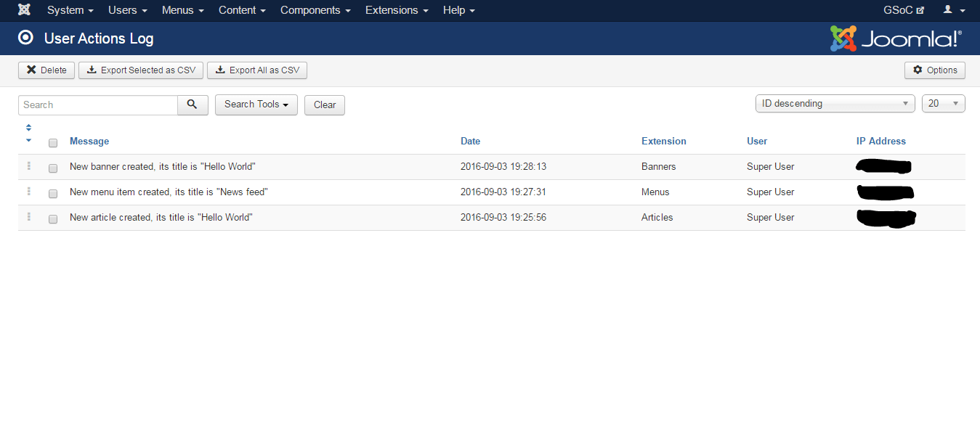Toggle the select-all checkbox in header

coord(53,143)
